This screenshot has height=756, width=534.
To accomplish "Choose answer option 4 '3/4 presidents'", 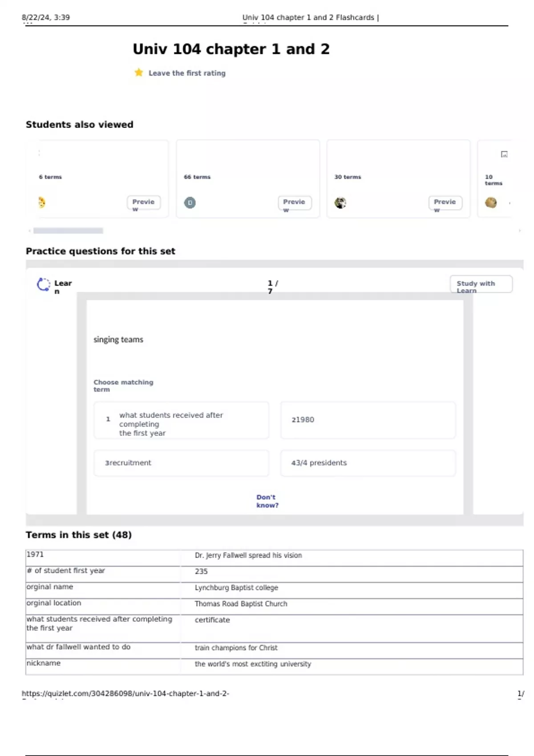I will pyautogui.click(x=368, y=463).
